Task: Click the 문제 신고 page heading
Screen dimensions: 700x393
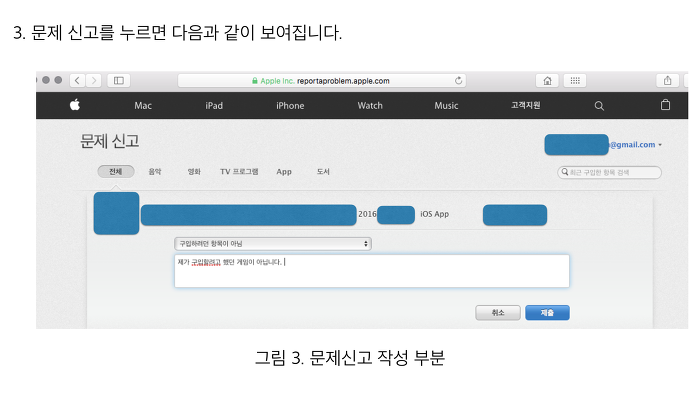Action: coord(110,142)
